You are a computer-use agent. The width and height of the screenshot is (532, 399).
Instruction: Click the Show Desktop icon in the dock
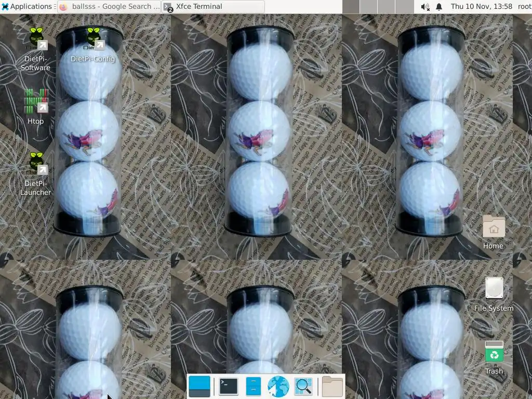(x=199, y=387)
